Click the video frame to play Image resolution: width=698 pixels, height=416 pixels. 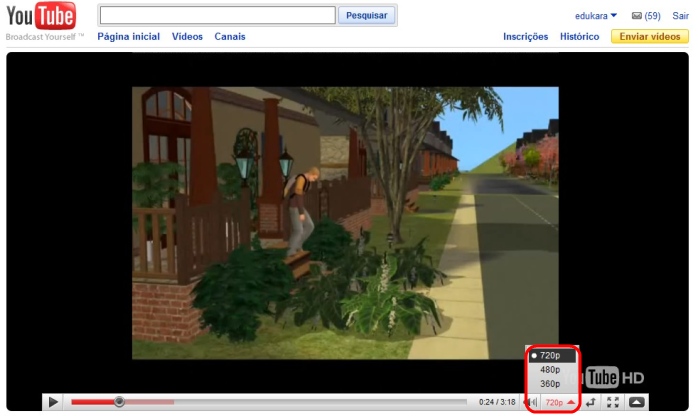pos(345,222)
